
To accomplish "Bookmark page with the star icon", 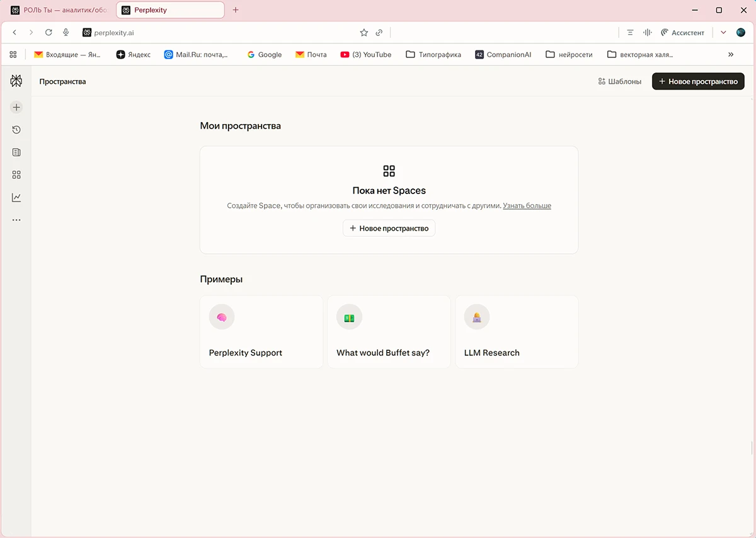I will click(364, 33).
